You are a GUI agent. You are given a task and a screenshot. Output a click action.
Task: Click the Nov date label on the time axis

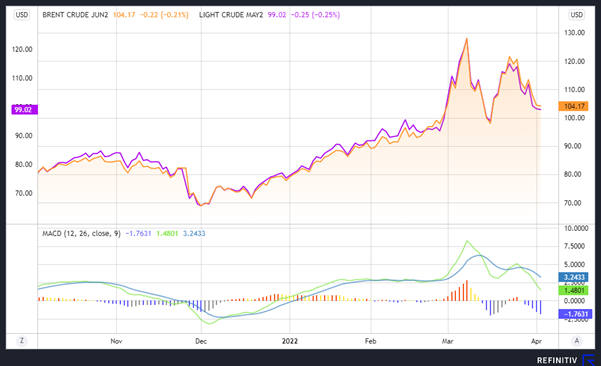pyautogui.click(x=116, y=341)
